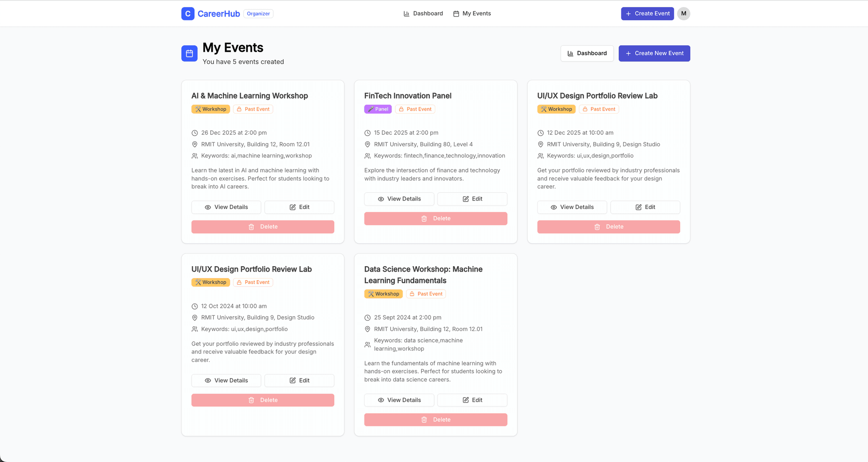868x462 pixels.
Task: Click the eye icon in FinTech View Details button
Action: (x=380, y=199)
